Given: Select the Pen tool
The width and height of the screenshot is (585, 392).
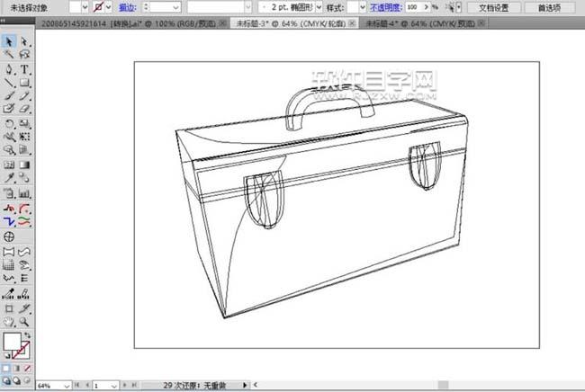Looking at the screenshot, I should (x=8, y=69).
